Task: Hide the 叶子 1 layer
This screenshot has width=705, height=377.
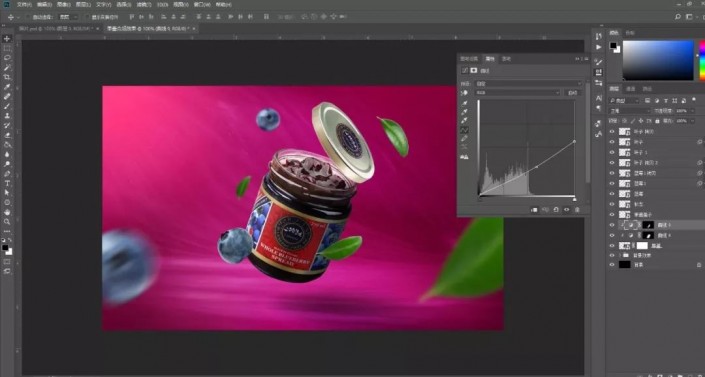Action: [611, 153]
